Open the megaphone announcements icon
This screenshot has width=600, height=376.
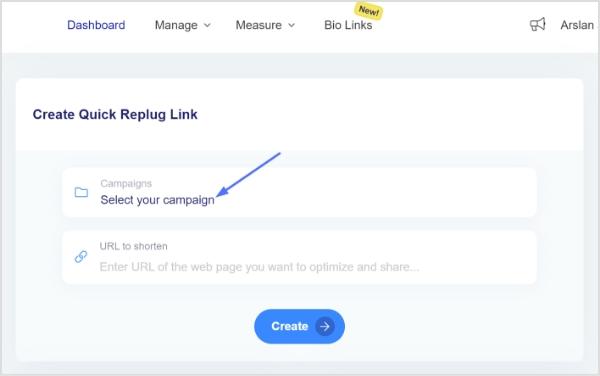click(x=537, y=24)
